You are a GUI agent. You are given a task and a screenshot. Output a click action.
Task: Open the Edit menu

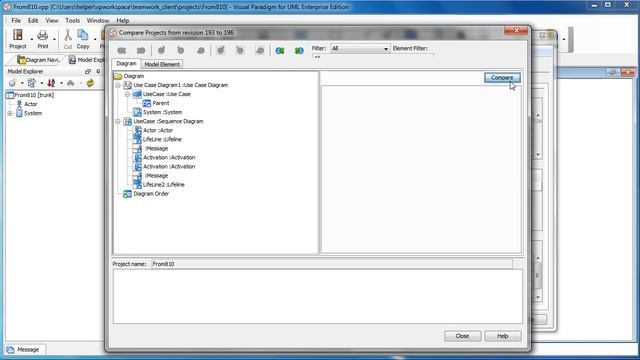tap(33, 20)
